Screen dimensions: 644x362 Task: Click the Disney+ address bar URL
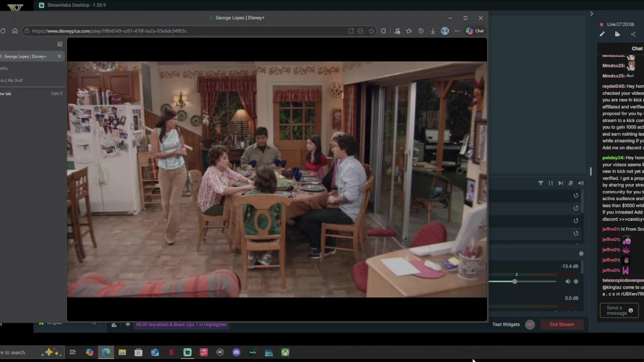pos(109,31)
